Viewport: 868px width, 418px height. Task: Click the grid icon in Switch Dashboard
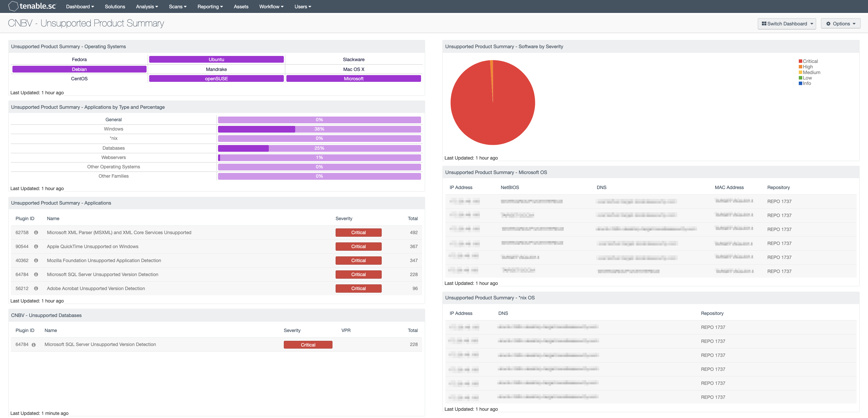click(x=764, y=24)
